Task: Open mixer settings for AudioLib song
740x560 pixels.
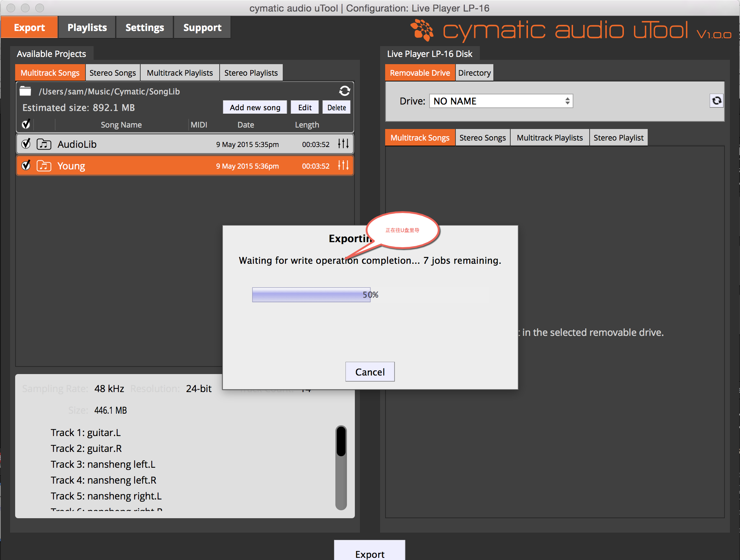Action: pyautogui.click(x=343, y=144)
